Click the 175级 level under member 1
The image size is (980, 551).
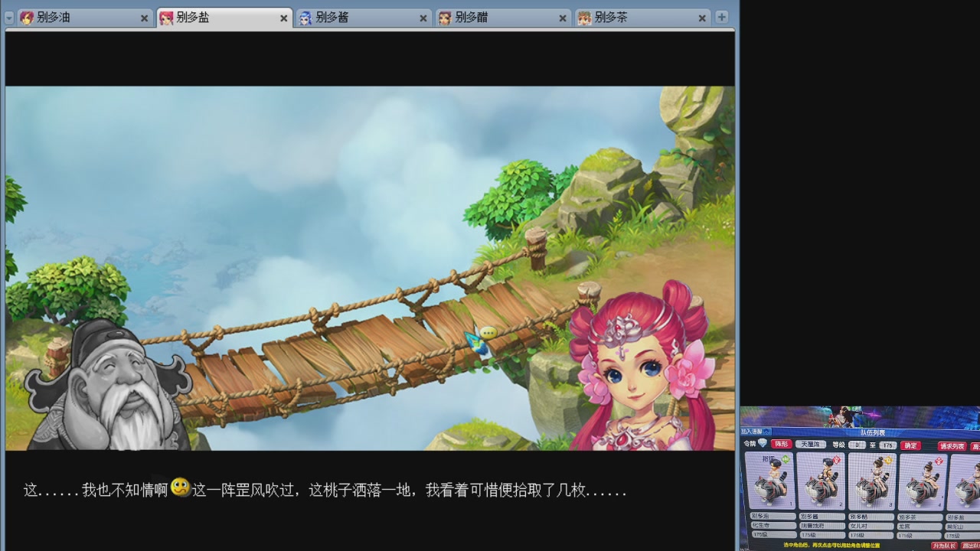[773, 535]
